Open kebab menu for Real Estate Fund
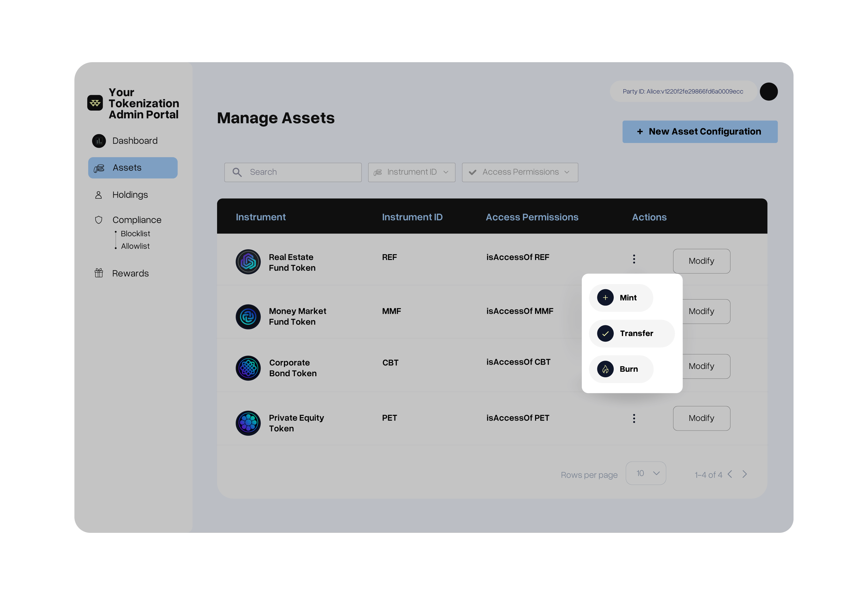This screenshot has height=603, width=868. [x=634, y=259]
